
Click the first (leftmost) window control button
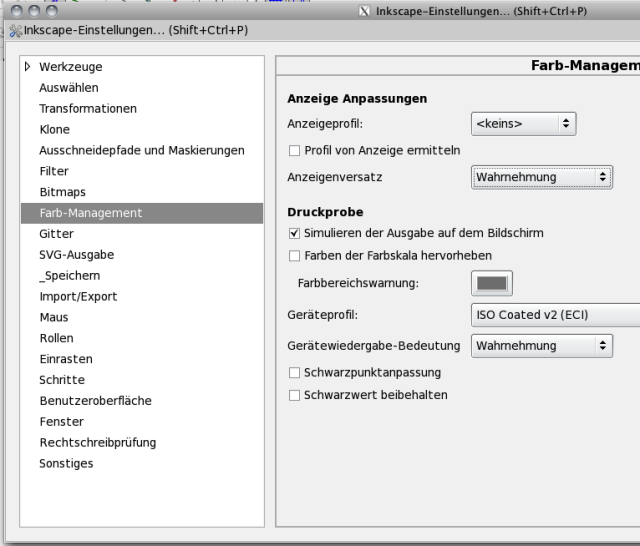[17, 11]
